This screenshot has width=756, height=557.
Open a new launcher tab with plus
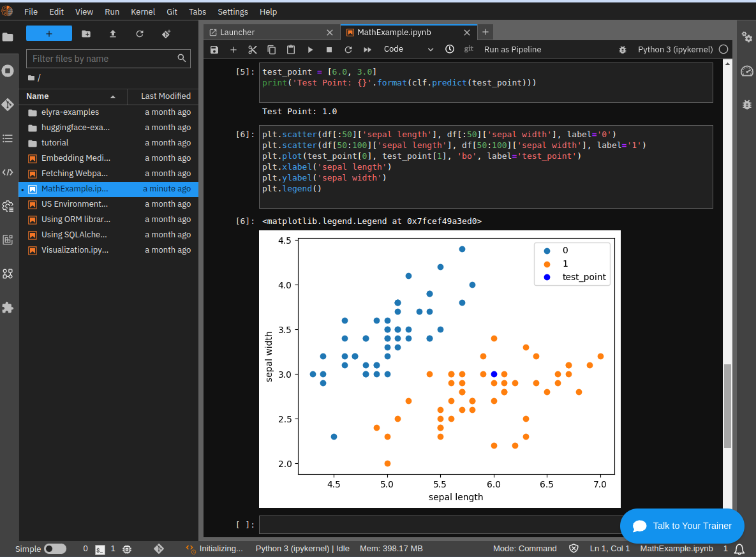click(x=485, y=32)
